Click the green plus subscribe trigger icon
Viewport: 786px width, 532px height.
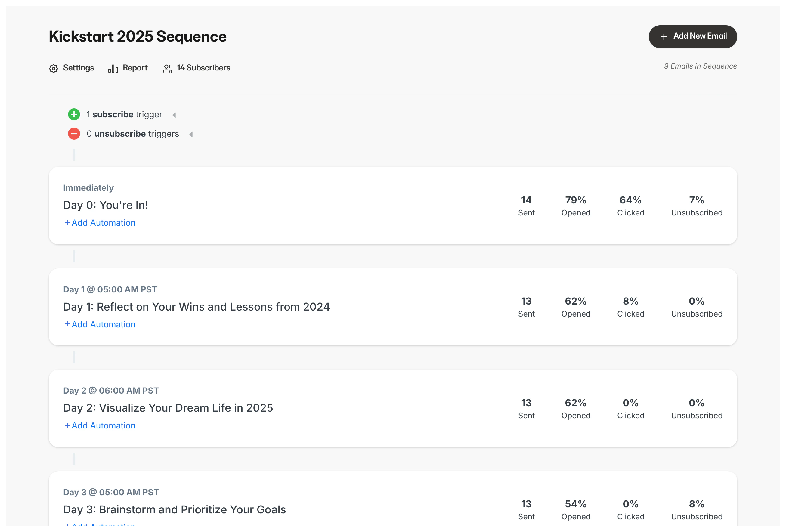(74, 114)
